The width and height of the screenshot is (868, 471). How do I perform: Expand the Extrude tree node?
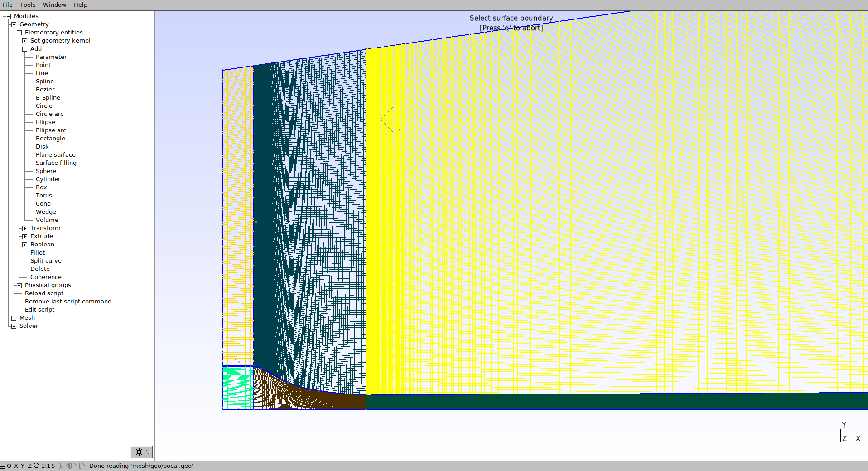[x=24, y=236]
